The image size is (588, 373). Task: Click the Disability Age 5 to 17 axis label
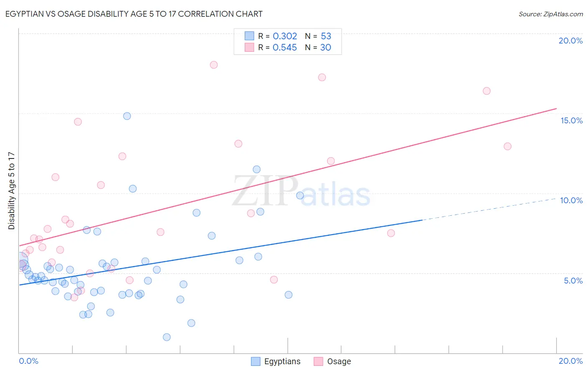coord(11,191)
